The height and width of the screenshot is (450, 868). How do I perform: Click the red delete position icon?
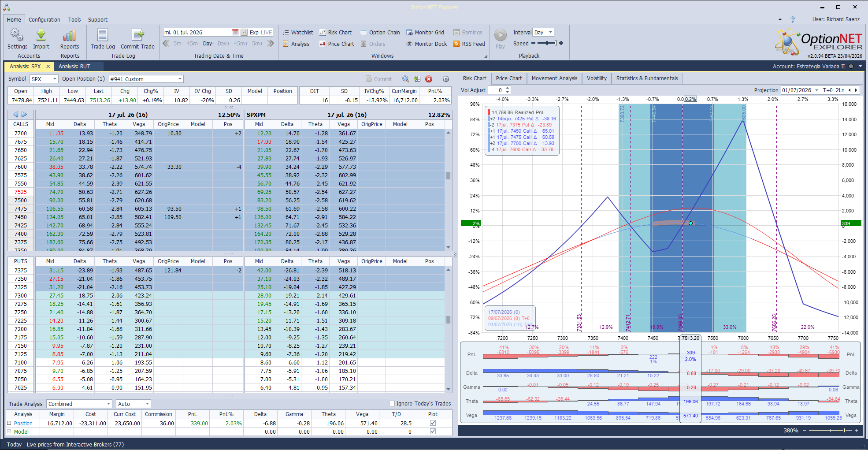429,79
